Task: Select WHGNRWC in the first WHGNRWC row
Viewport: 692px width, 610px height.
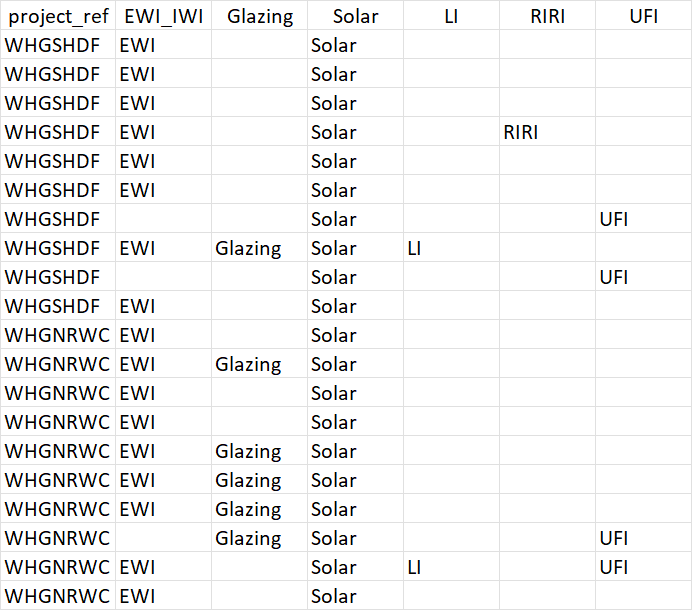Action: click(x=57, y=335)
